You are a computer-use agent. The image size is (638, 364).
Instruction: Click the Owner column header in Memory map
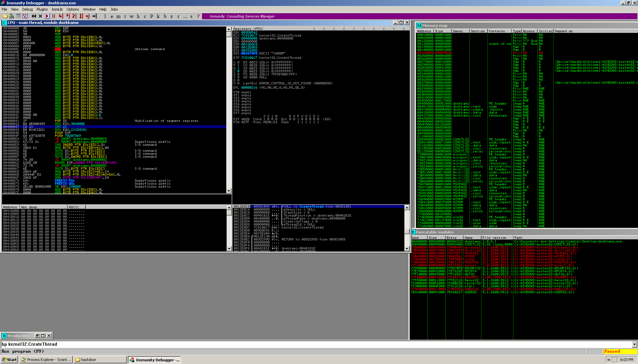(460, 31)
